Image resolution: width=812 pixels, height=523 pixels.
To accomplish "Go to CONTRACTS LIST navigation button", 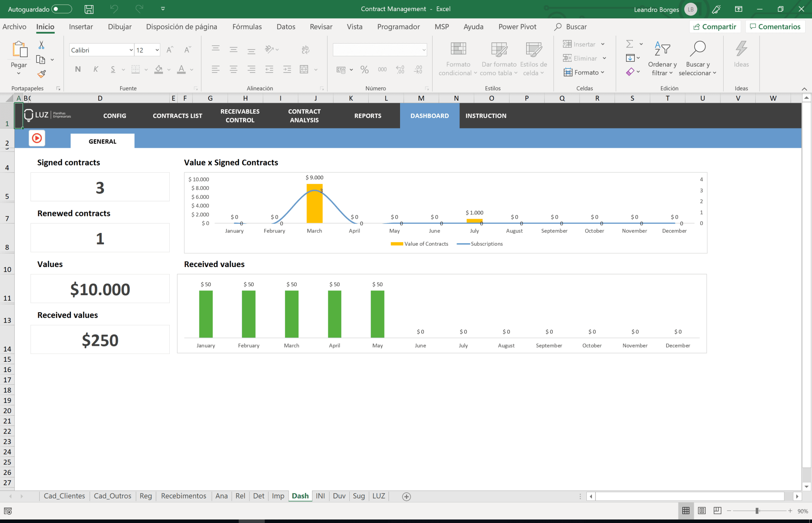I will click(x=177, y=116).
